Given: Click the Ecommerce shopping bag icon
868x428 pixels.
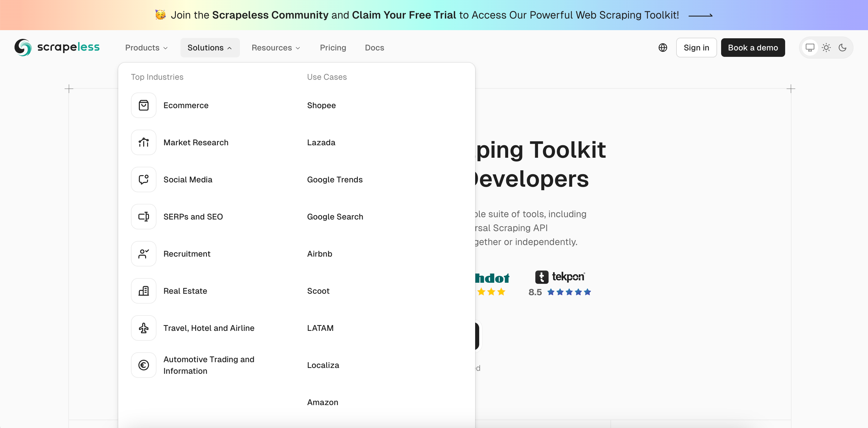Looking at the screenshot, I should [143, 105].
